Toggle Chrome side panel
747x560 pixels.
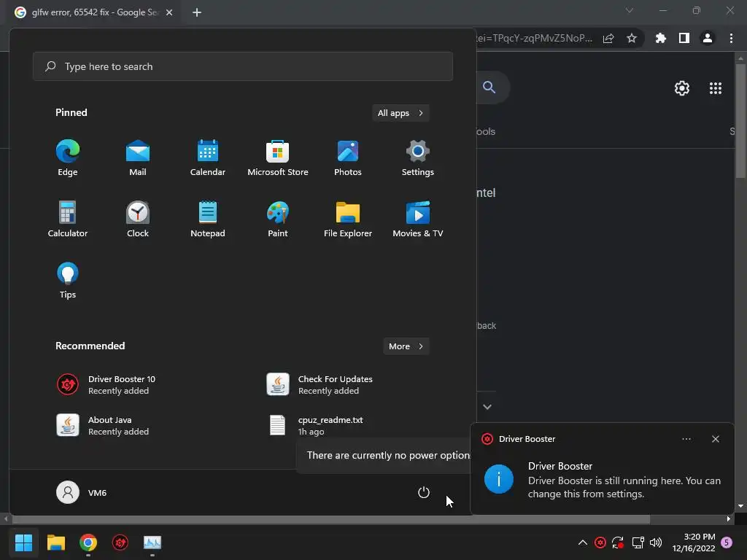click(x=684, y=38)
